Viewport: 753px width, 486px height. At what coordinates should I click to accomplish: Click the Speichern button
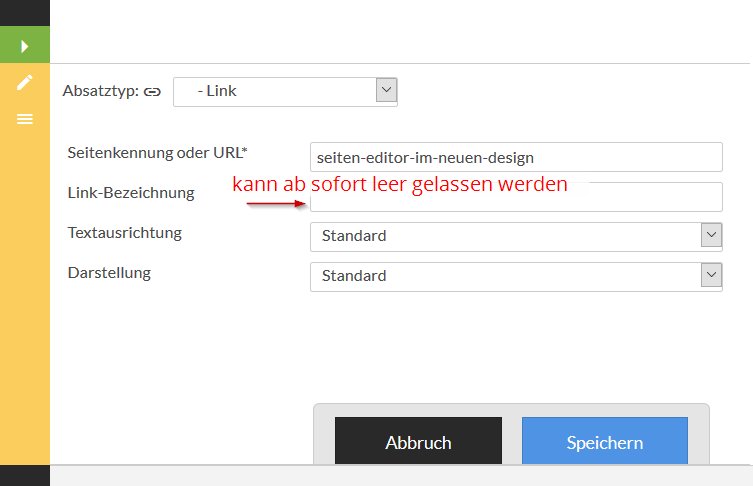click(x=605, y=441)
